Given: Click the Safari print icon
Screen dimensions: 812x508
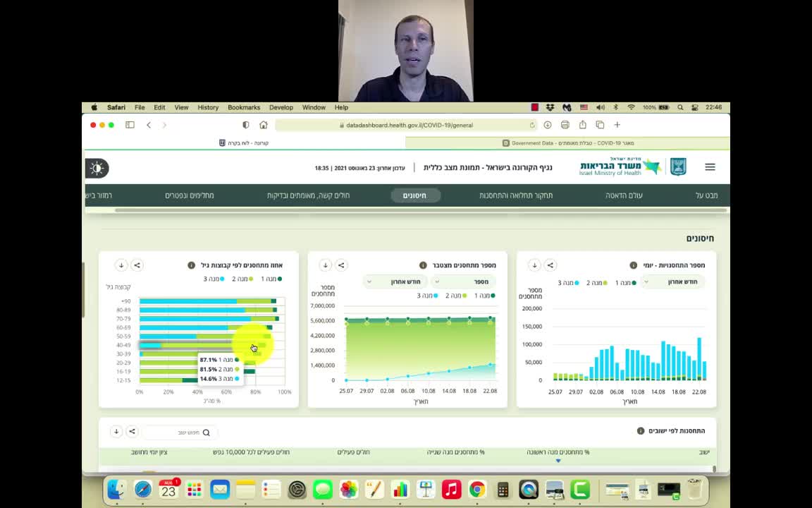Looking at the screenshot, I should 565,125.
